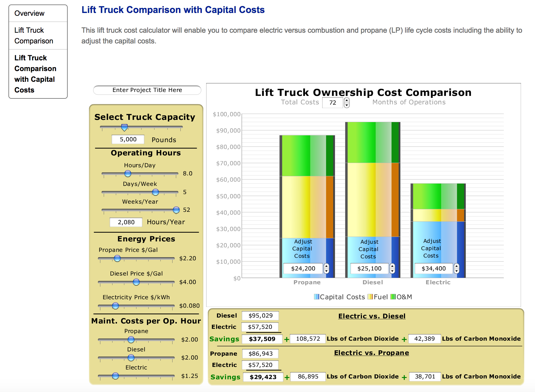
Task: Click the Electric capital cost field $34,400
Action: click(434, 268)
